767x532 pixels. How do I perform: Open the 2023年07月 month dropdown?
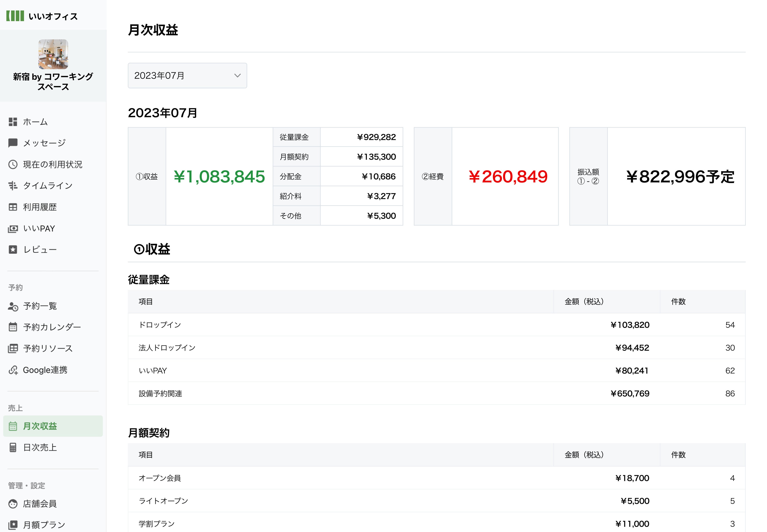point(187,76)
